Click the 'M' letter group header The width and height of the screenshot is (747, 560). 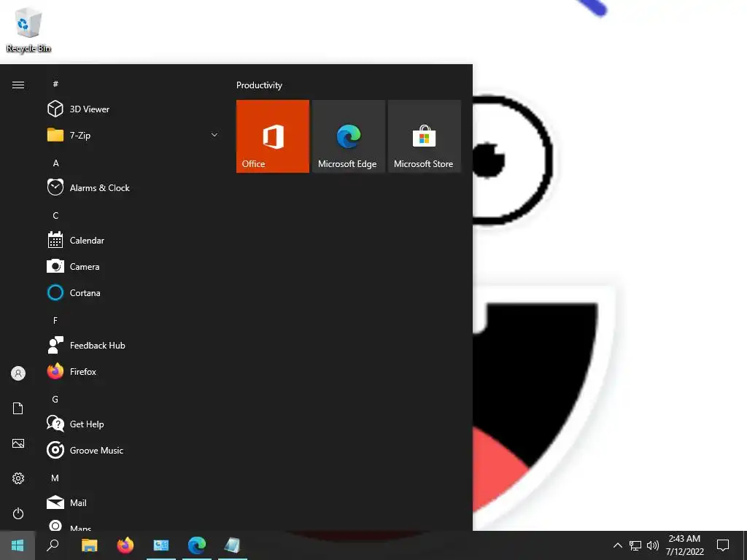tap(55, 478)
